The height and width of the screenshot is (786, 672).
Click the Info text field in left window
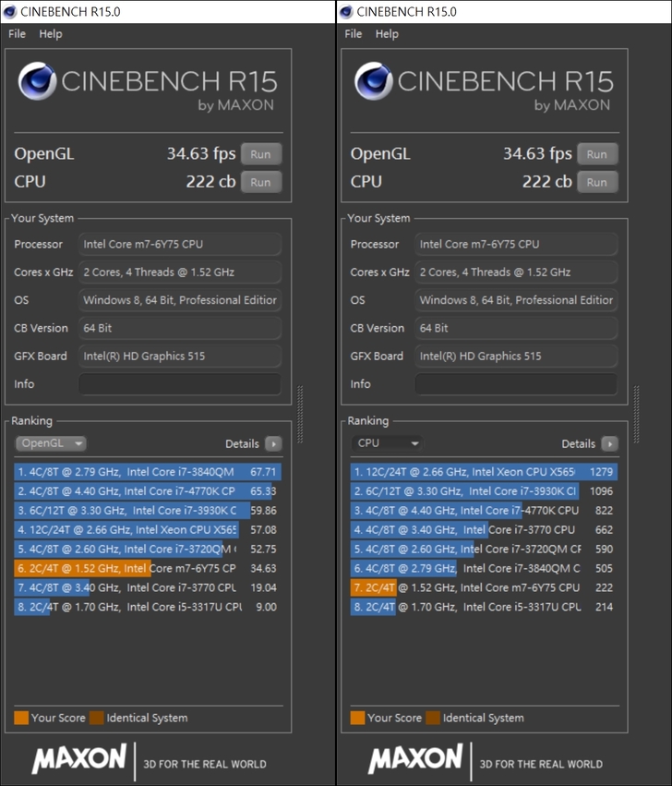pos(180,384)
